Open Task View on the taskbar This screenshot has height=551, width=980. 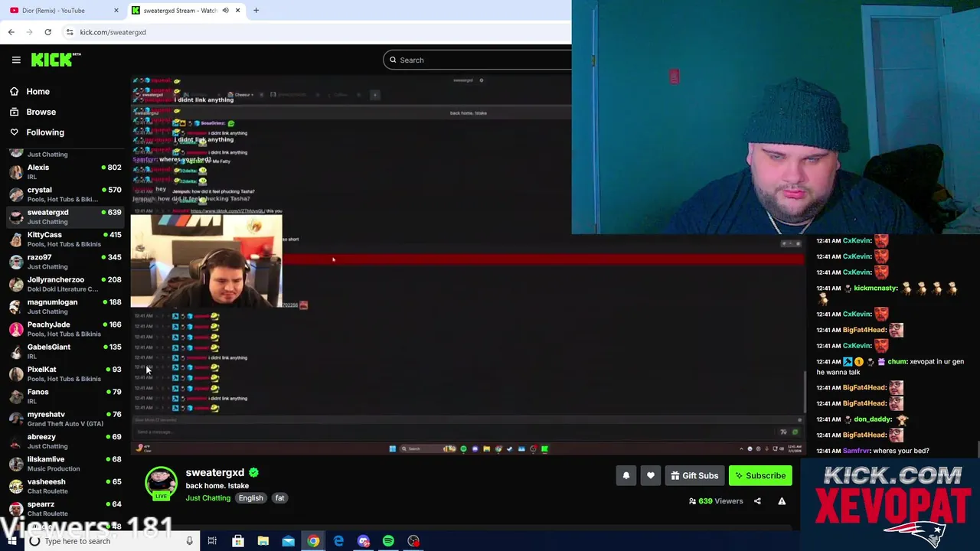[212, 541]
